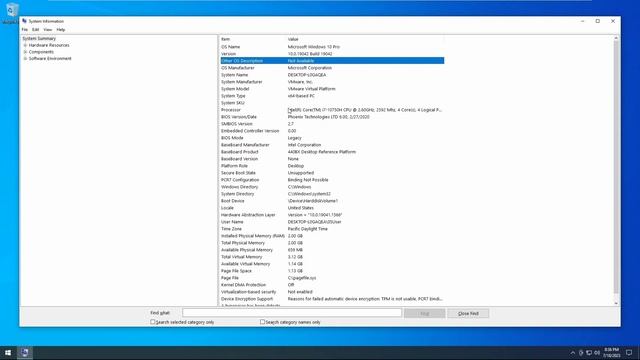Select the Total Virtual Memory row
Screen dimensions: 640x360
pos(332,257)
